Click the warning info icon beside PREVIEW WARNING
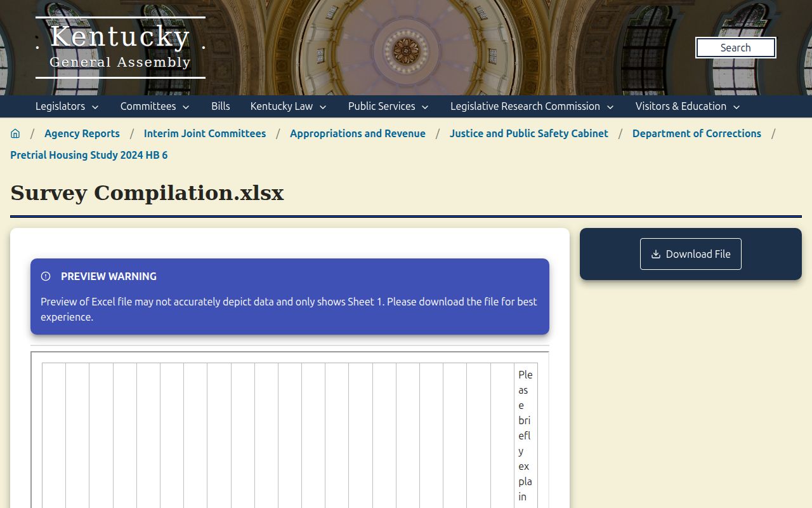The height and width of the screenshot is (508, 812). pyautogui.click(x=46, y=276)
